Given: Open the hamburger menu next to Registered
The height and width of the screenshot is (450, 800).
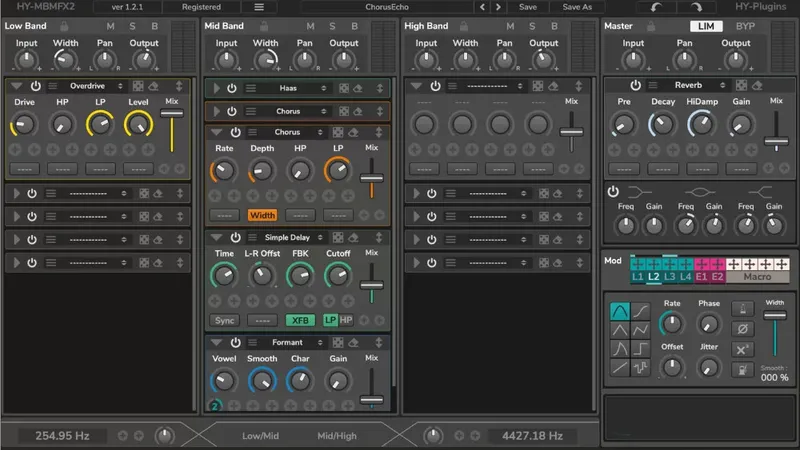Looking at the screenshot, I should pyautogui.click(x=259, y=7).
